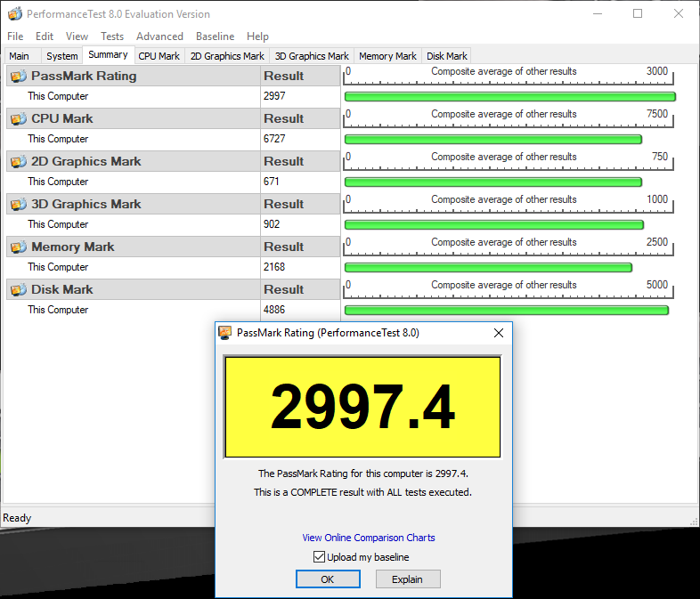700x599 pixels.
Task: Click the Memory Mark row icon
Action: click(x=19, y=247)
